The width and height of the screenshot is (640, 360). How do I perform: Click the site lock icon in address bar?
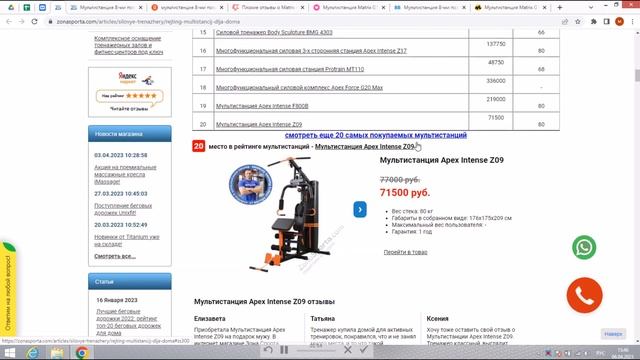pyautogui.click(x=50, y=22)
